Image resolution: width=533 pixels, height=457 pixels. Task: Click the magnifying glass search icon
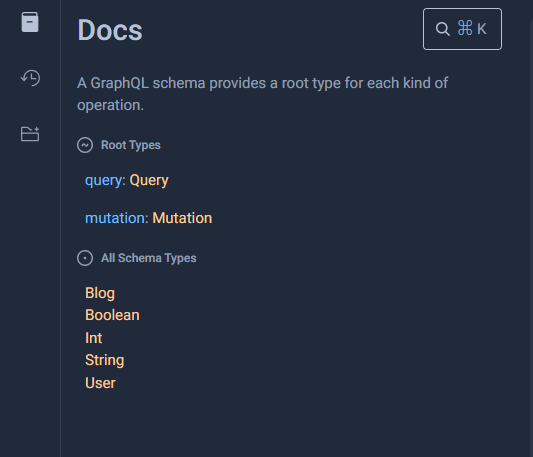click(443, 29)
